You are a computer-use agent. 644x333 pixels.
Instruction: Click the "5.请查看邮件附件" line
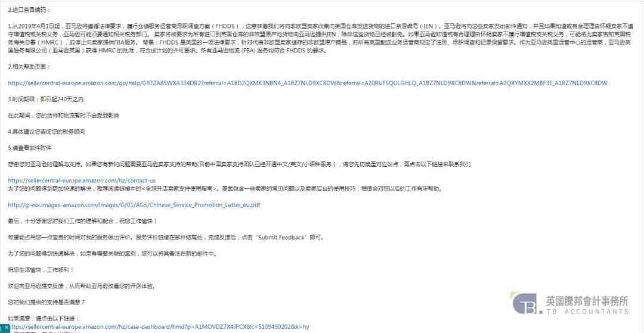(x=30, y=148)
